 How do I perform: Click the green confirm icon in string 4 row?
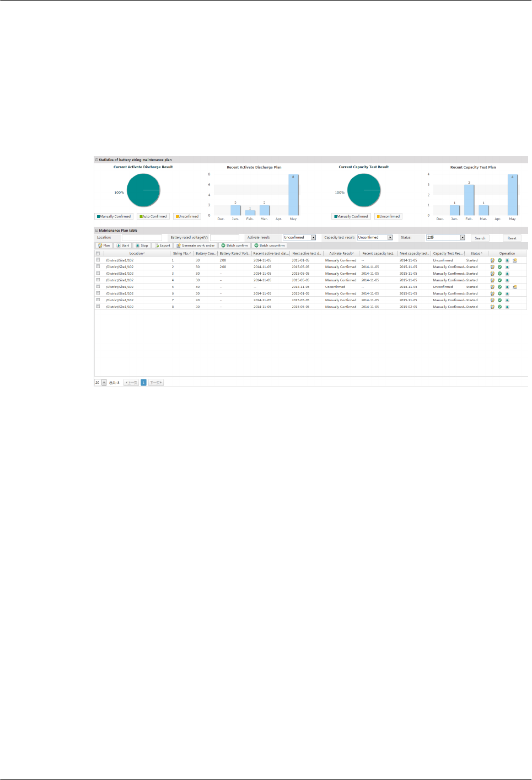tap(500, 280)
